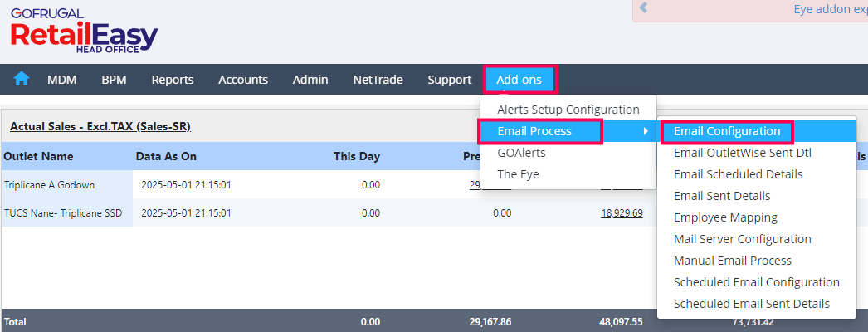This screenshot has width=868, height=332.
Task: Expand the Email Process submenu arrow
Action: 646,131
